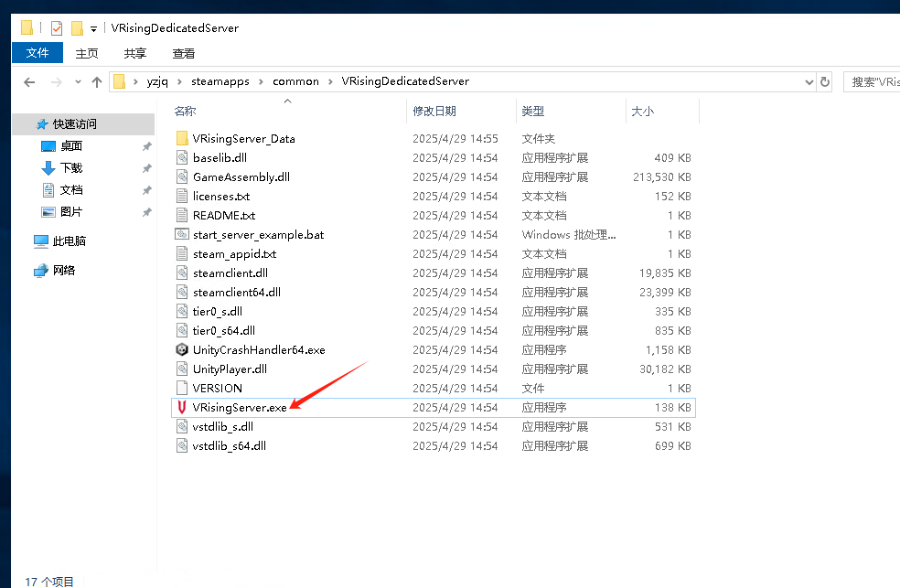The image size is (900, 588).
Task: Click the new folder quick access icon
Action: tap(77, 28)
